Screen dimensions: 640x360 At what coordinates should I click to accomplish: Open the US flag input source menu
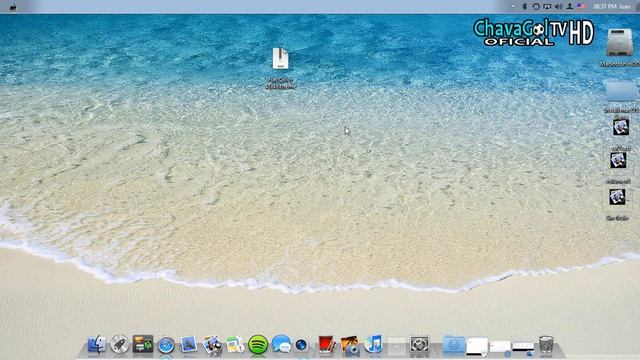click(x=581, y=6)
